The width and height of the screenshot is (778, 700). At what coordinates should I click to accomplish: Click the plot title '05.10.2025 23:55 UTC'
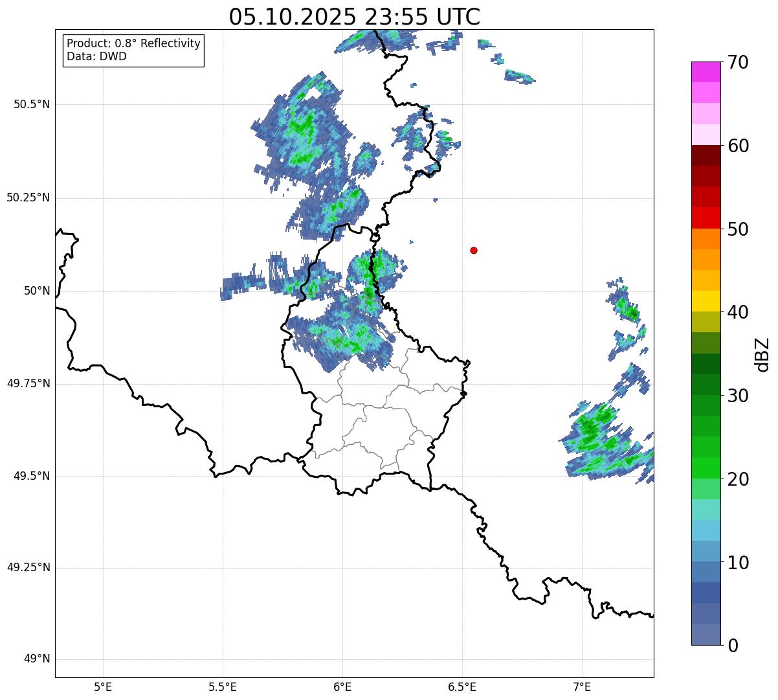pos(355,17)
